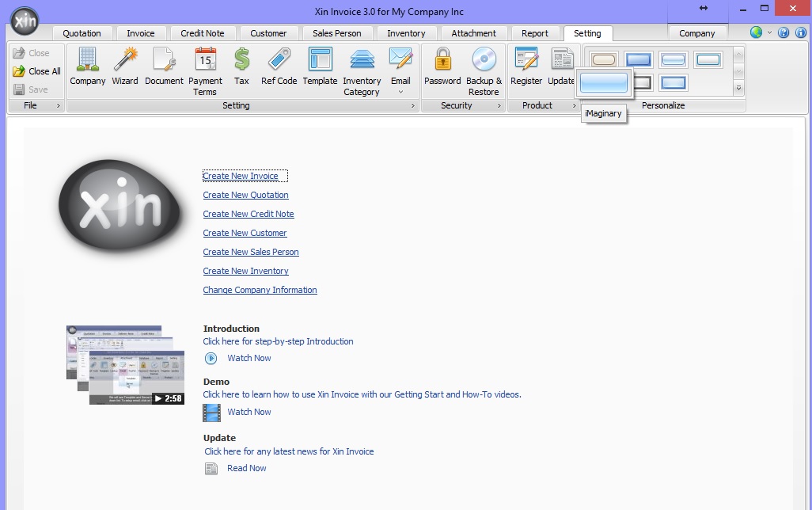This screenshot has width=812, height=510.
Task: Click Getting Start and How-To videos link
Action: (362, 395)
